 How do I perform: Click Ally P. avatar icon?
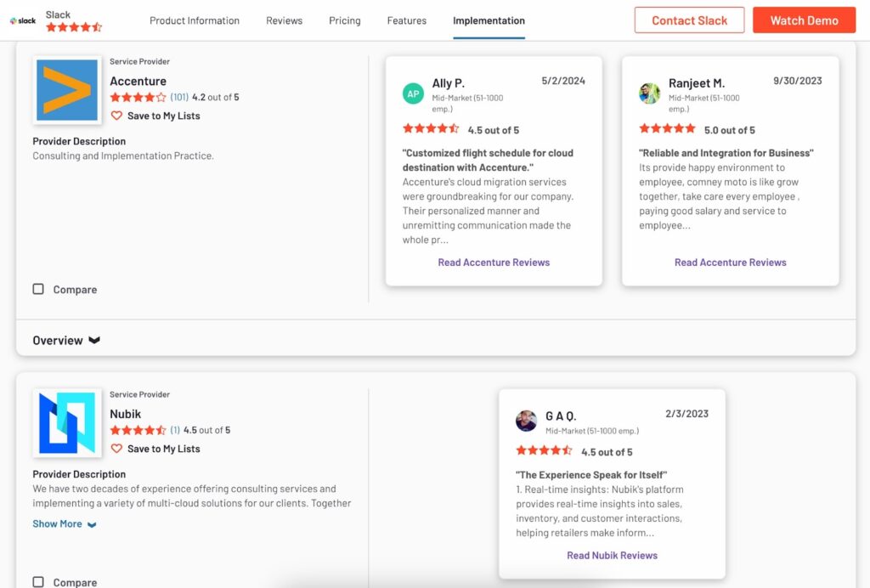[x=413, y=93]
